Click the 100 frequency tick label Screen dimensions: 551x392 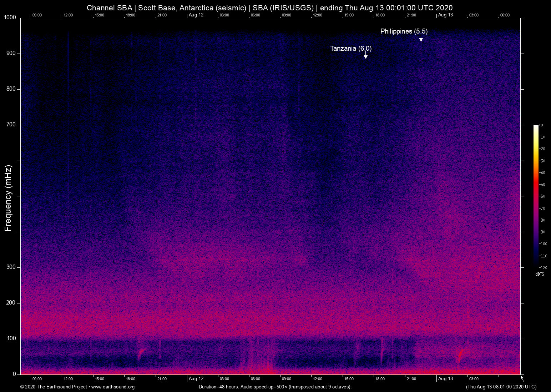11,338
